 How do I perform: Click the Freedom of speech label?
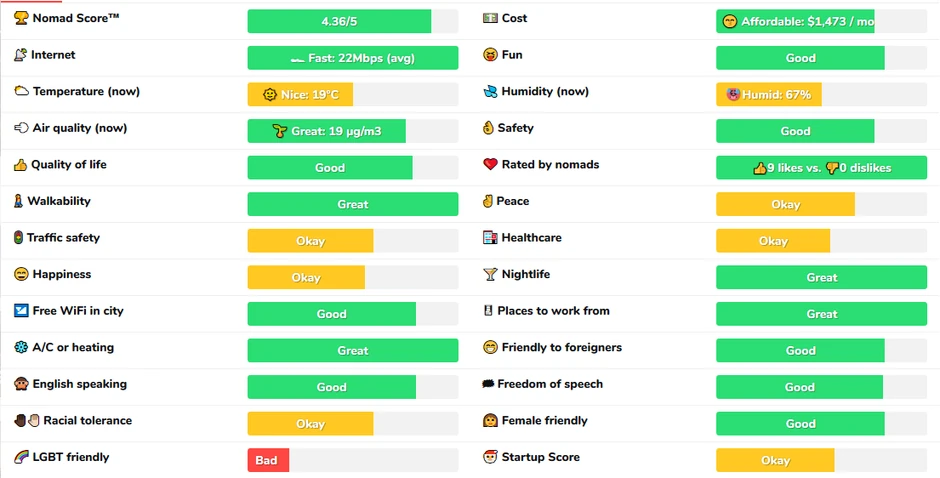coord(550,384)
